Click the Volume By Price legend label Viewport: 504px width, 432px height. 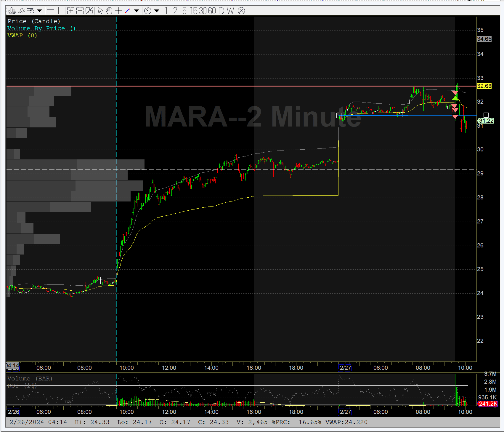41,28
